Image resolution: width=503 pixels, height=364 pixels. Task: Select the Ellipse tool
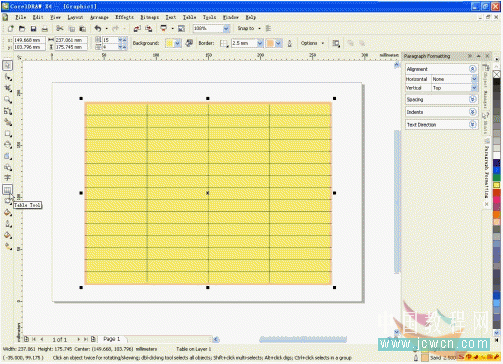[x=8, y=145]
